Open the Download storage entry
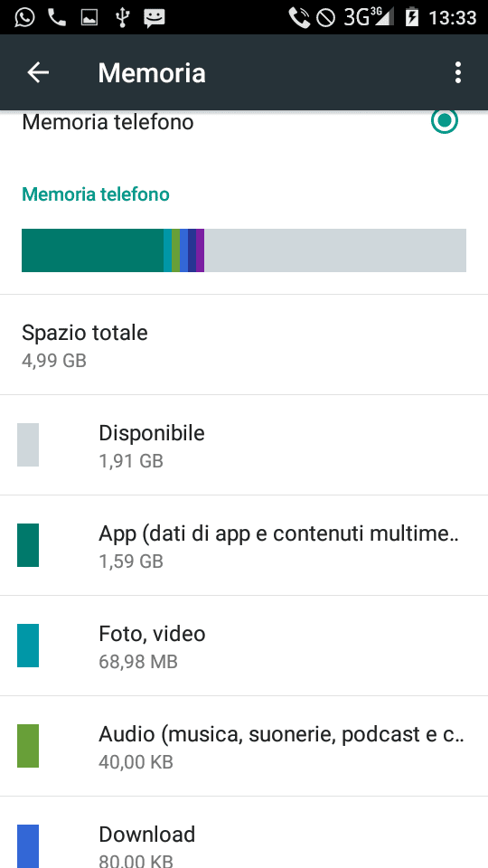The image size is (488, 868). [244, 833]
